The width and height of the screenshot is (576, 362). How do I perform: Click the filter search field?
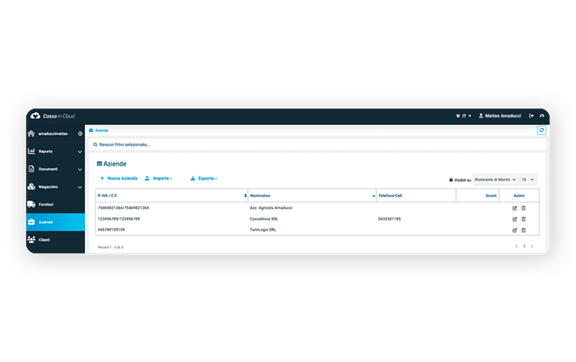pyautogui.click(x=317, y=145)
